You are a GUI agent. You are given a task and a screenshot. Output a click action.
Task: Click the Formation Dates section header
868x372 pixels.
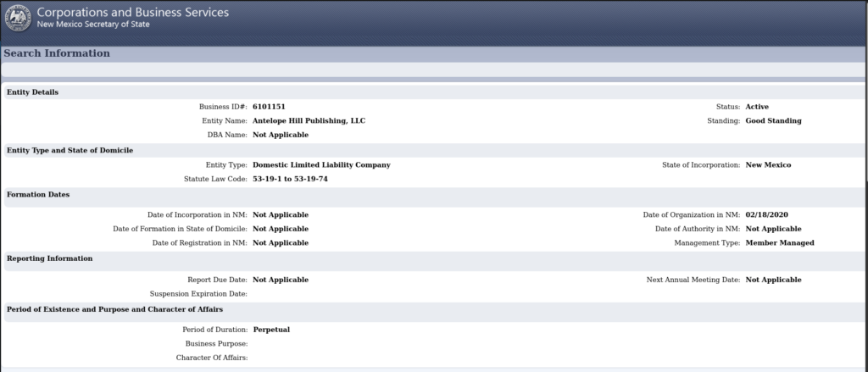[38, 194]
